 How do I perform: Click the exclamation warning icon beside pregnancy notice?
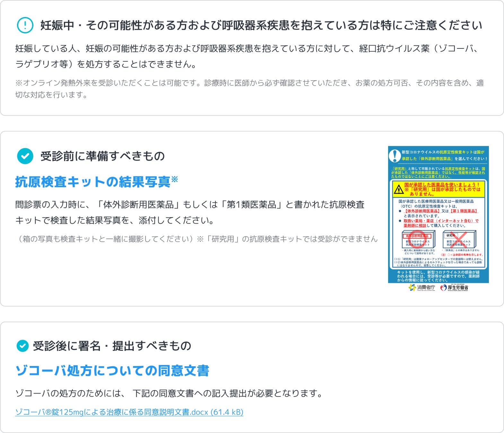25,25
